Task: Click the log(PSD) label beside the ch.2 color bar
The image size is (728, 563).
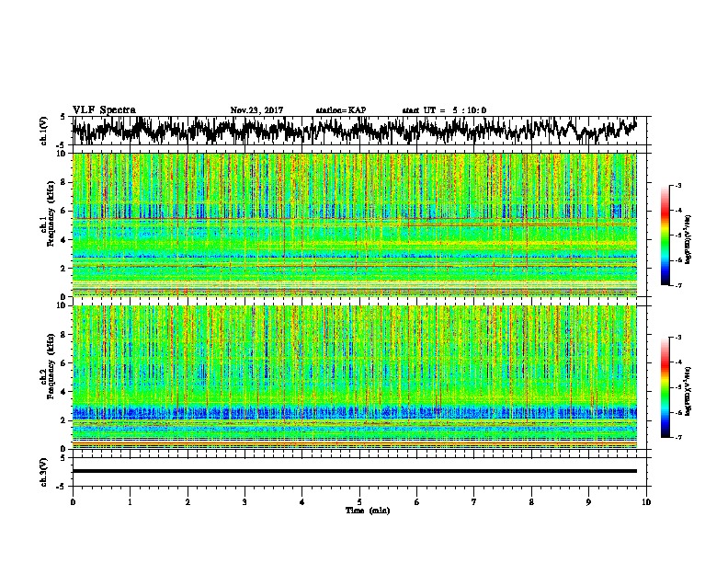Action: point(688,391)
